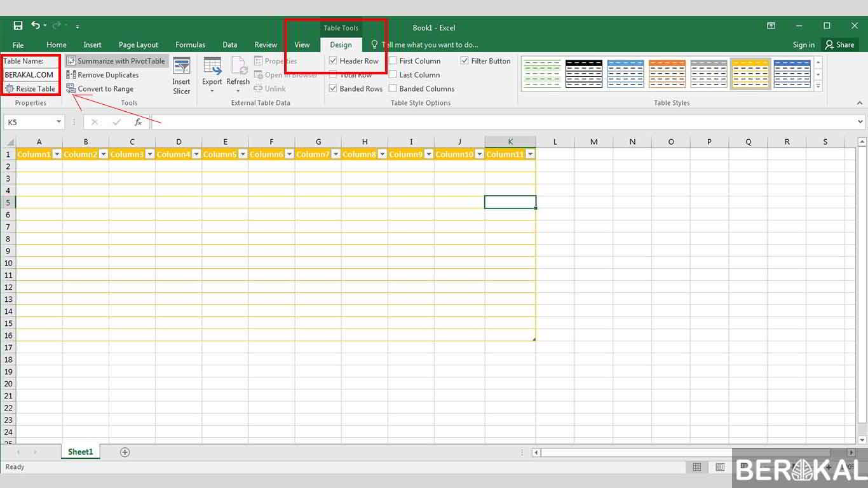Image resolution: width=868 pixels, height=488 pixels.
Task: Open Column5 filter dropdown
Action: coord(243,154)
